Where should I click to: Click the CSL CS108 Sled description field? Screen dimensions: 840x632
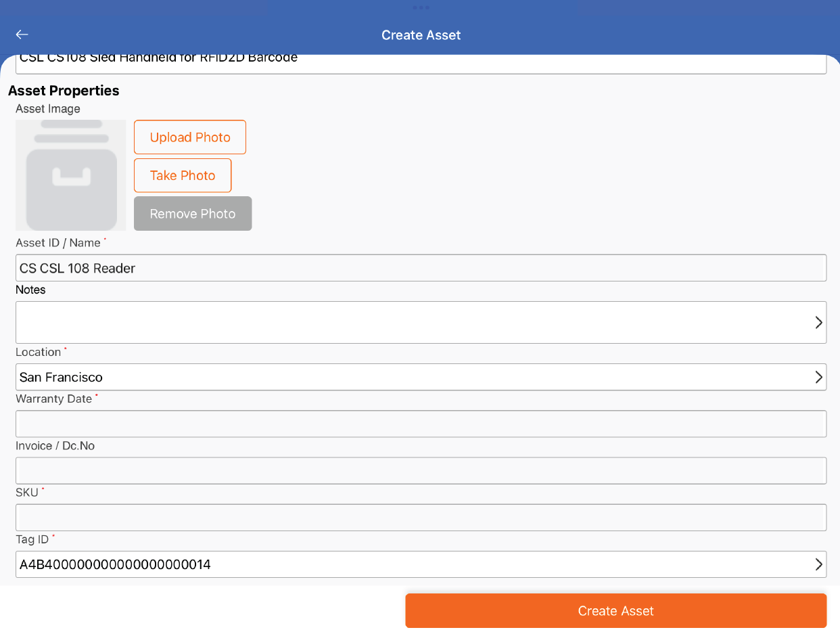coord(421,63)
